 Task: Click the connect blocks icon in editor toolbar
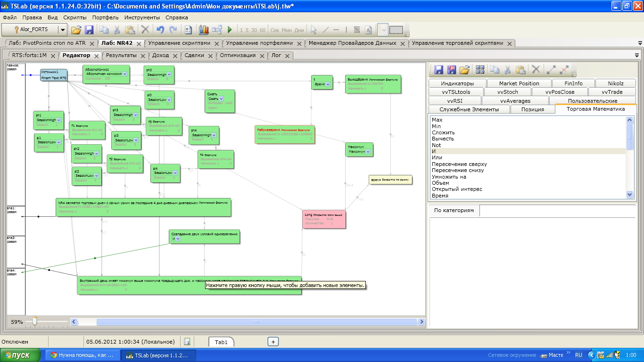(x=551, y=70)
